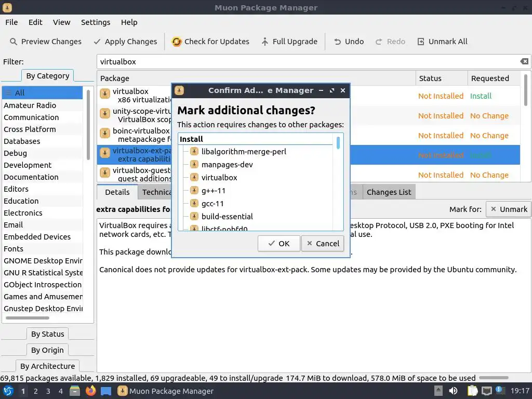The width and height of the screenshot is (532, 399).
Task: Switch to workspace 2 on taskbar
Action: 36,391
